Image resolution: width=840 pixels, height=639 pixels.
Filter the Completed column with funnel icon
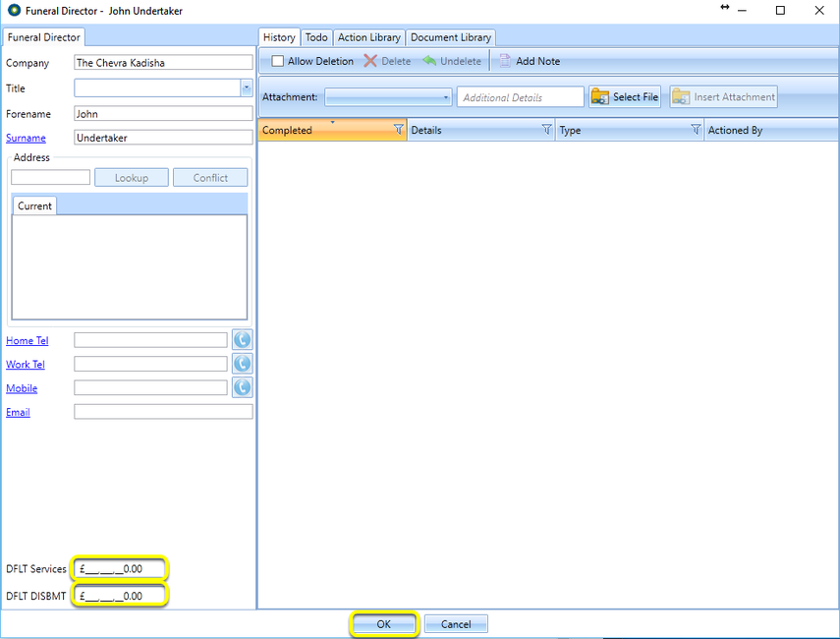[398, 129]
